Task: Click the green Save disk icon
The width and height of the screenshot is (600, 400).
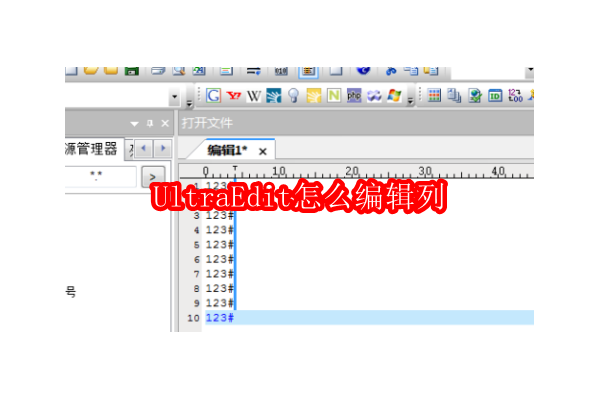Action: click(x=131, y=71)
